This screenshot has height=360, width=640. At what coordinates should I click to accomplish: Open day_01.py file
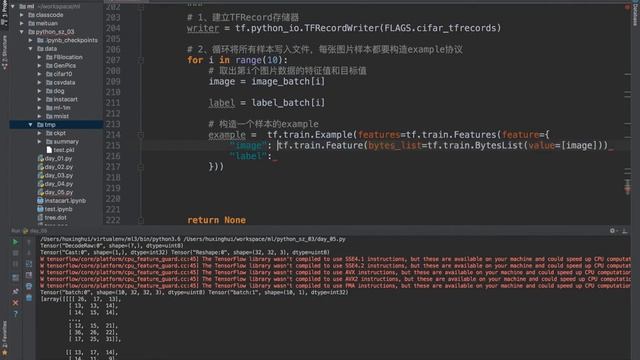[x=55, y=158]
